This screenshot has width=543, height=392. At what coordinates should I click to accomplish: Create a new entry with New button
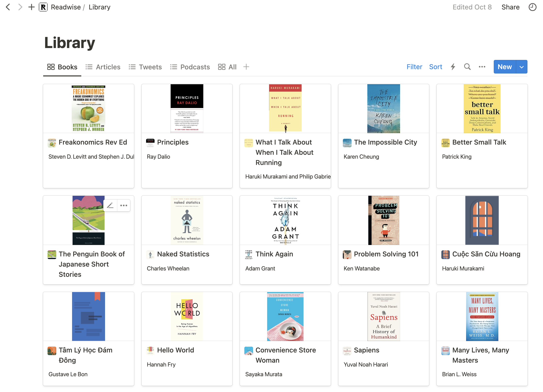[x=505, y=67]
